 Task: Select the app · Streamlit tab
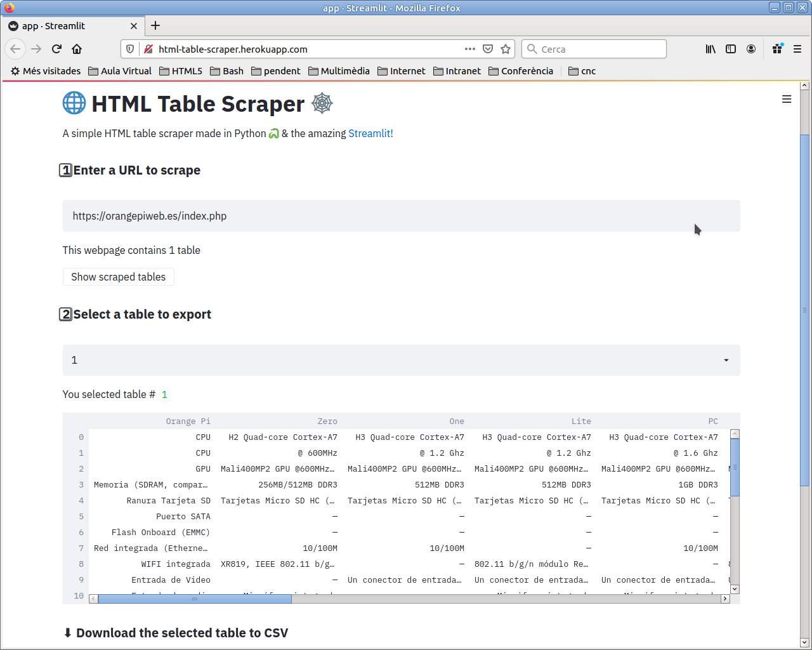(73, 26)
